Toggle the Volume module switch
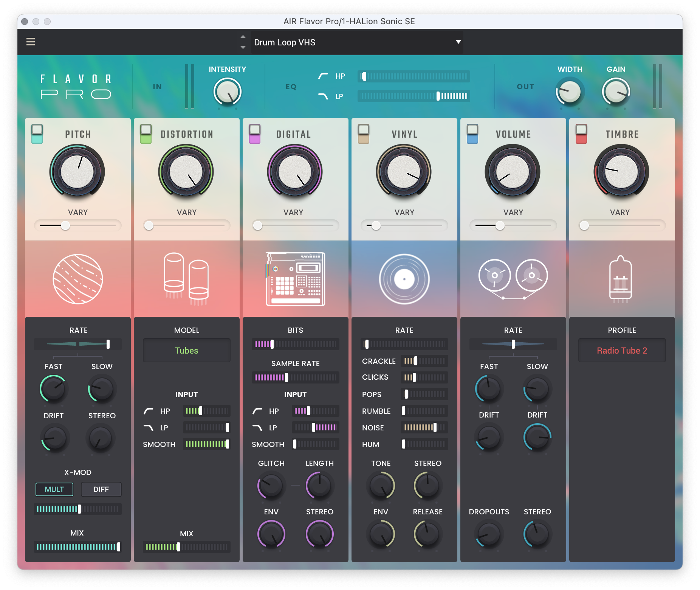This screenshot has width=700, height=590. 472,134
